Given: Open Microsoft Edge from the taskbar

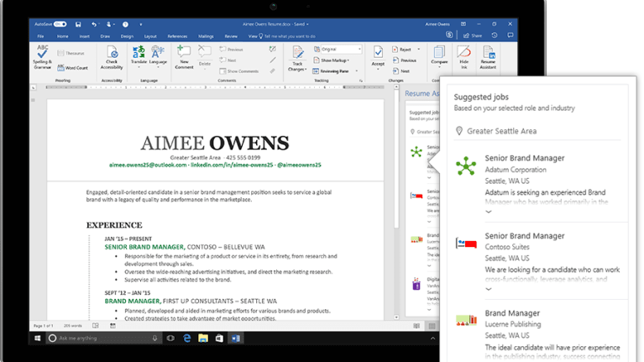Looking at the screenshot, I should 187,338.
